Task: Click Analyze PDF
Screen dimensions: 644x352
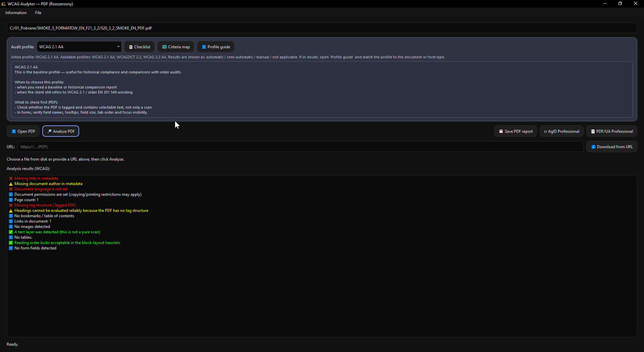Action: [61, 131]
